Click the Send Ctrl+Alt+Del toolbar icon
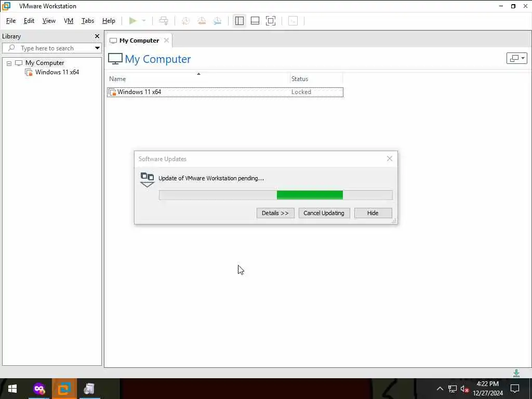Image resolution: width=532 pixels, height=399 pixels. click(x=164, y=21)
